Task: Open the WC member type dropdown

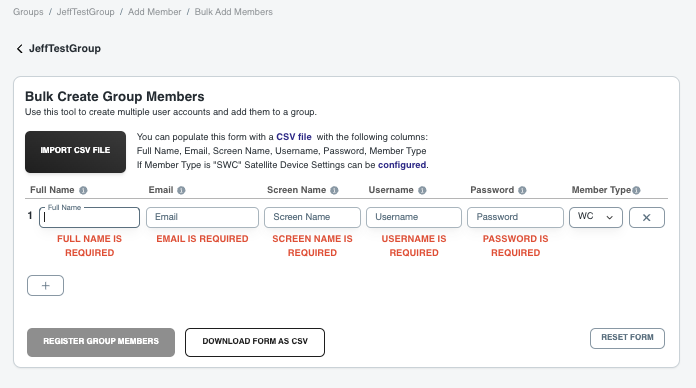Action: 596,218
